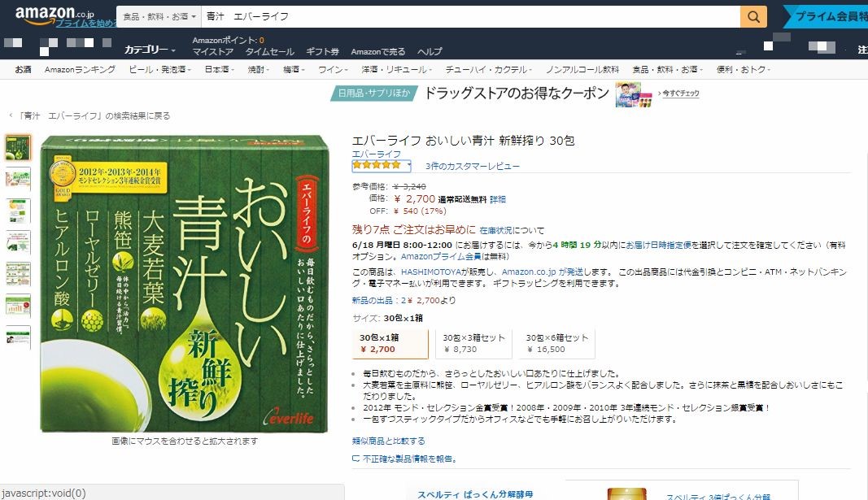The width and height of the screenshot is (868, 500).
Task: Click the back arrow to search results
Action: click(x=11, y=115)
